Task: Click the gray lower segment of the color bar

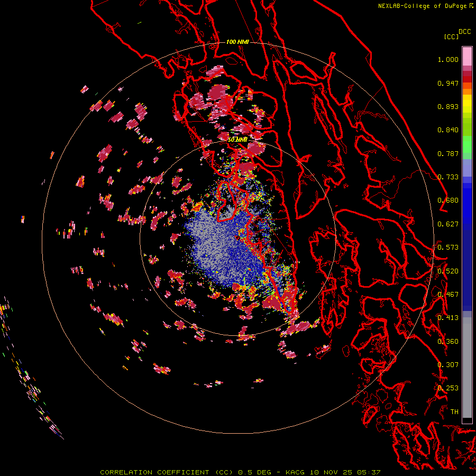Action: pos(467,368)
